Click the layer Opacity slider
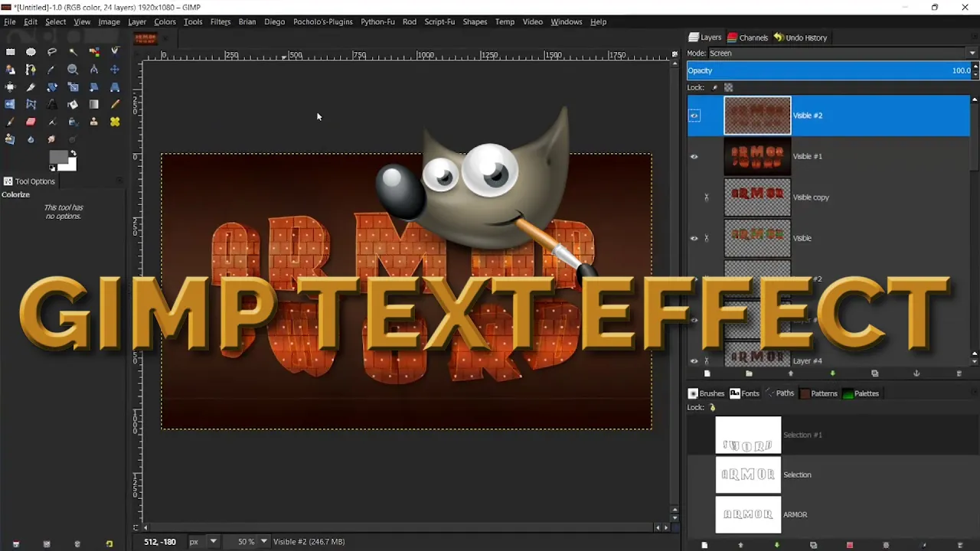Image resolution: width=980 pixels, height=551 pixels. pos(829,70)
